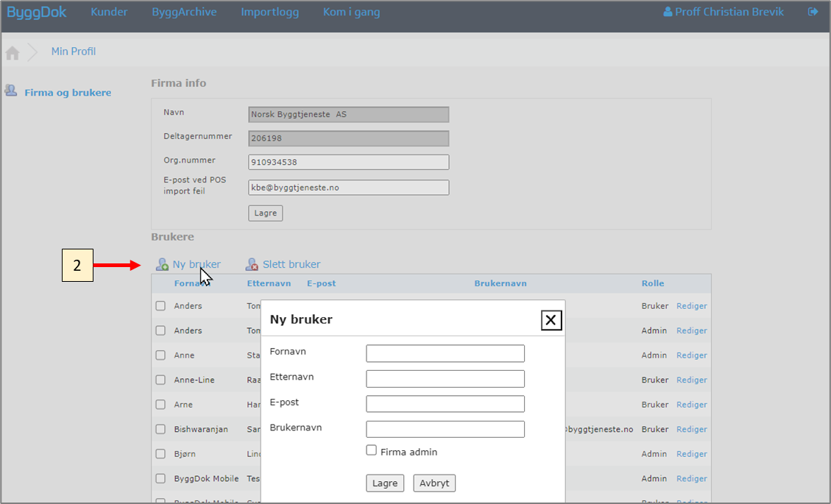Click the Slett bruker delete-user icon
Screen dimensions: 831x504
252,265
